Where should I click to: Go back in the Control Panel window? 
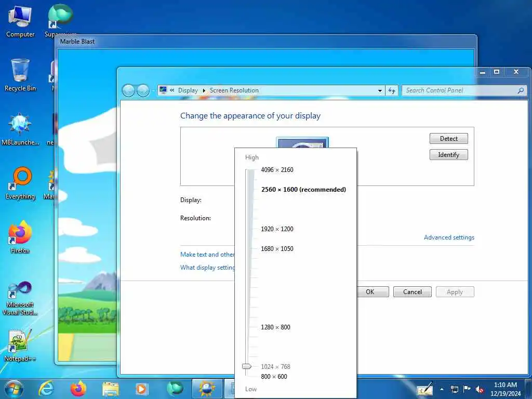[128, 90]
